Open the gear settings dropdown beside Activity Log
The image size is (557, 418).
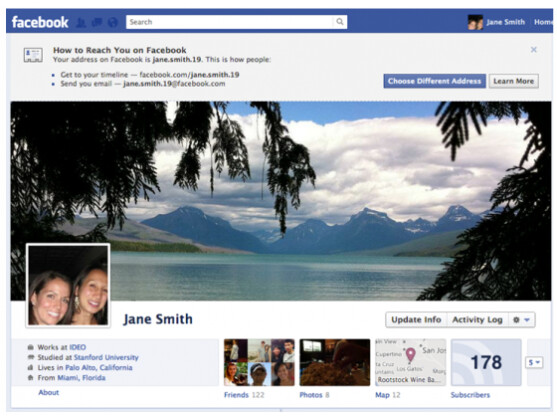521,320
